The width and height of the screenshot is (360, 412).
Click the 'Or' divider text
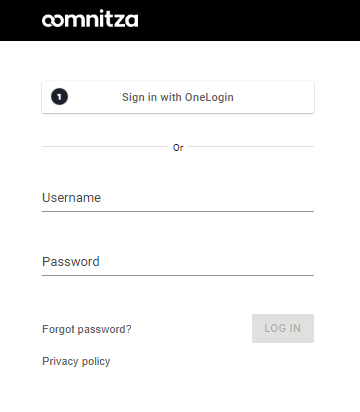178,147
